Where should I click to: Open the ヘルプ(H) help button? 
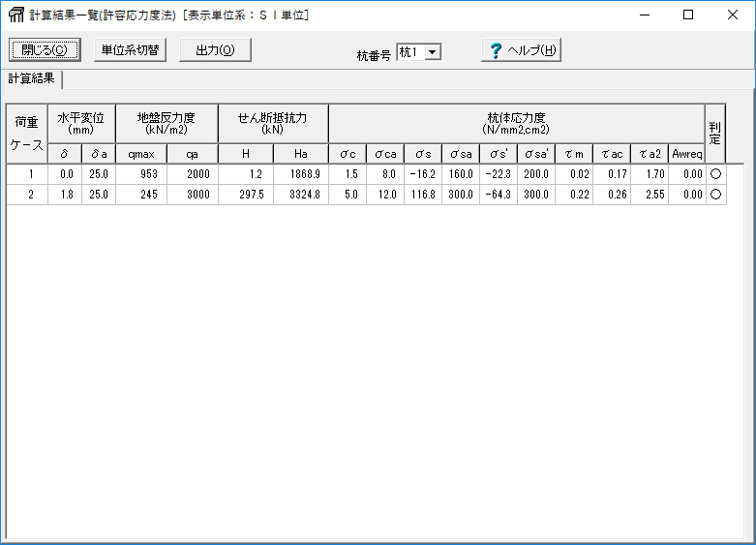(521, 51)
